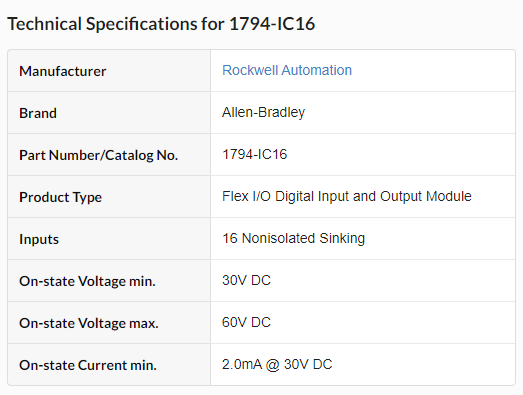
Task: Open the Rockwell Automation link
Action: pos(287,70)
